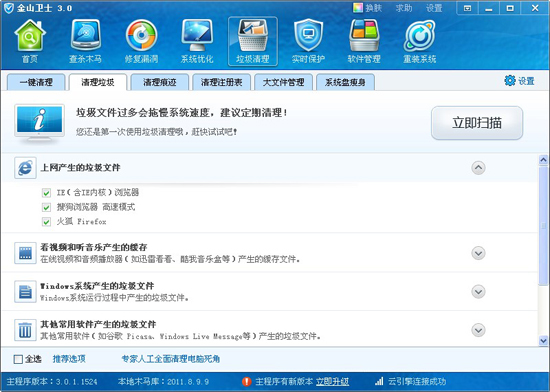Click the 立即扫描 scan button

click(x=477, y=123)
